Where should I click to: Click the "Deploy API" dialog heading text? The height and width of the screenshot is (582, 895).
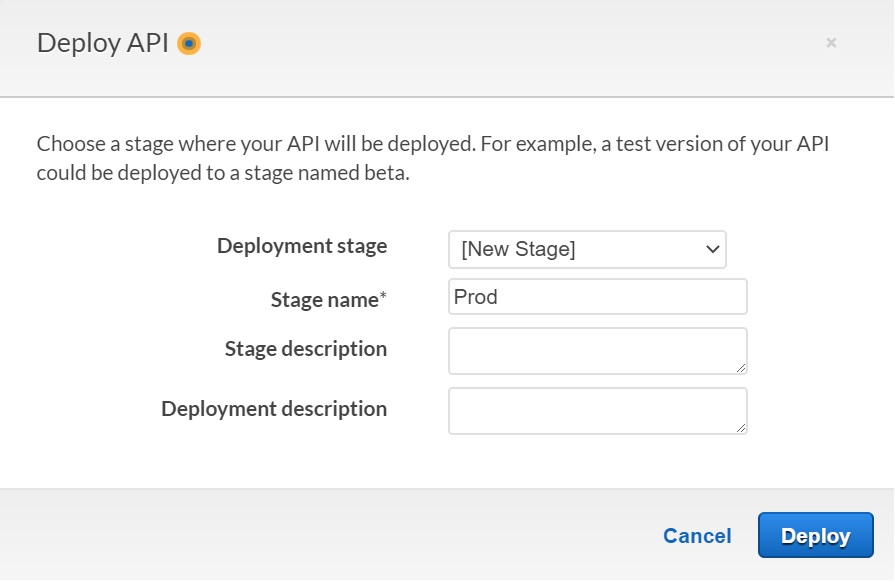point(103,43)
